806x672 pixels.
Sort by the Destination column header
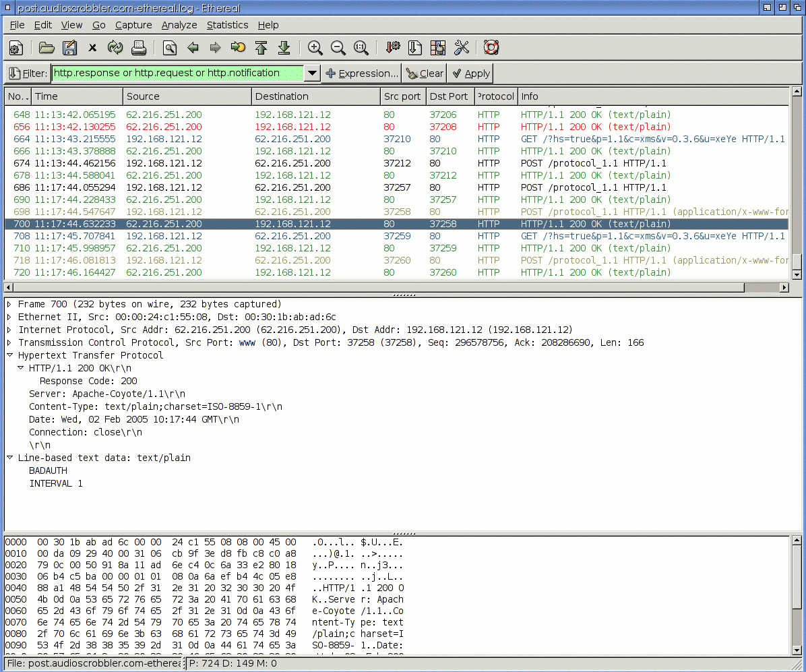(x=315, y=96)
